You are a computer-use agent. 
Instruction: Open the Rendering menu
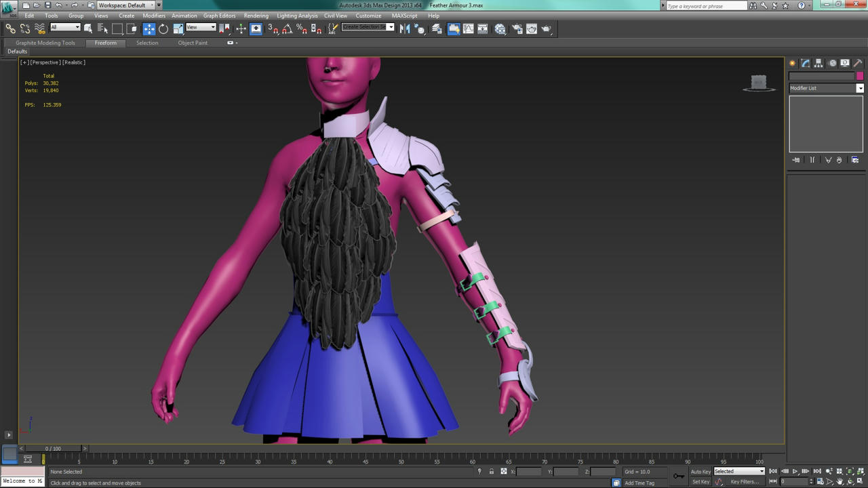click(256, 16)
